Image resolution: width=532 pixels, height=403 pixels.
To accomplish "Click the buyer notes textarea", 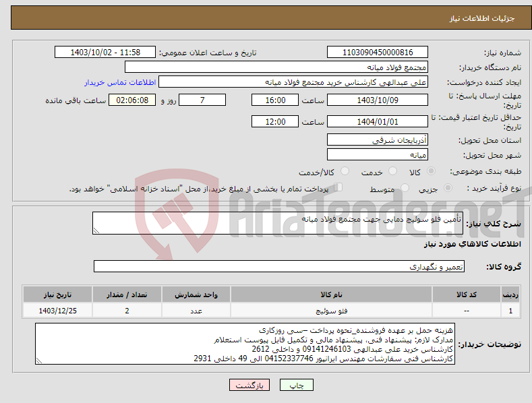I will [245, 344].
